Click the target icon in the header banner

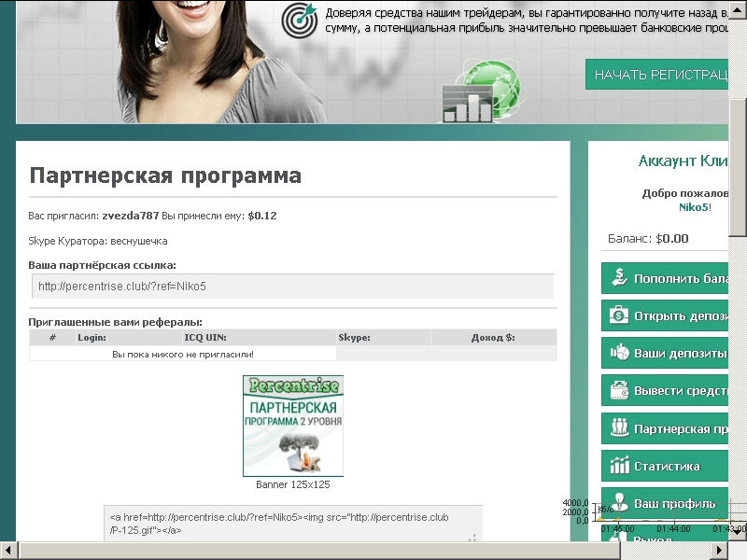click(299, 21)
